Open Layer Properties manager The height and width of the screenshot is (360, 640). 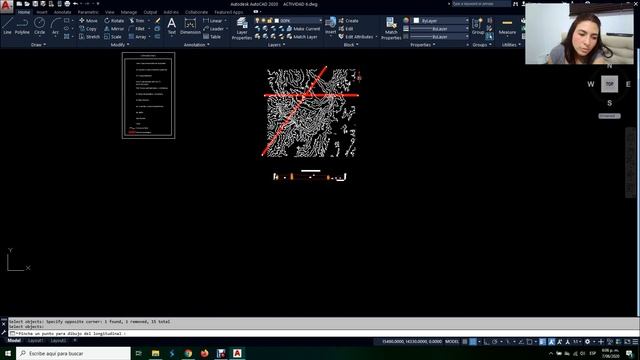click(x=242, y=29)
